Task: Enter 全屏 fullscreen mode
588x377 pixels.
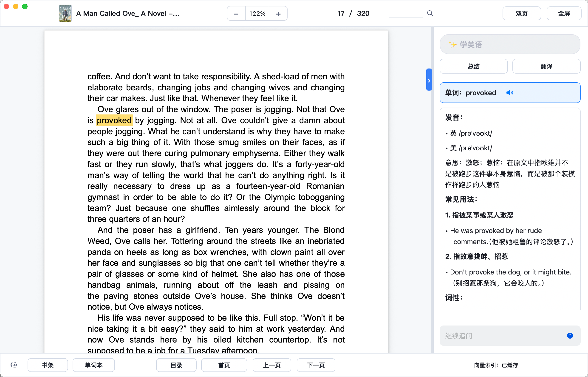Action: click(564, 14)
